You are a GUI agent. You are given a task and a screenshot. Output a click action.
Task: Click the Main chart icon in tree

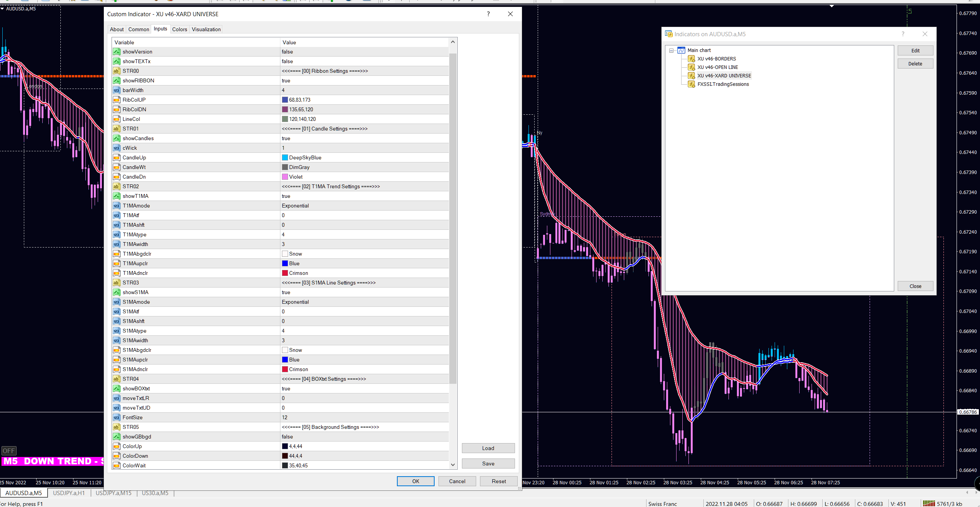[681, 50]
